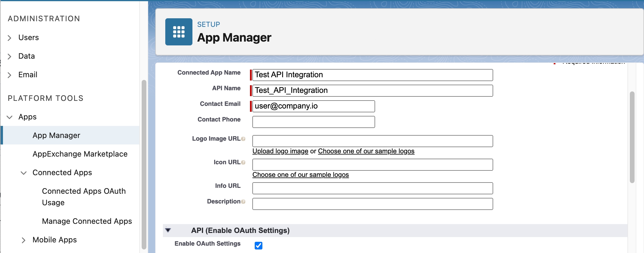Click the App Manager grid icon

tap(179, 32)
